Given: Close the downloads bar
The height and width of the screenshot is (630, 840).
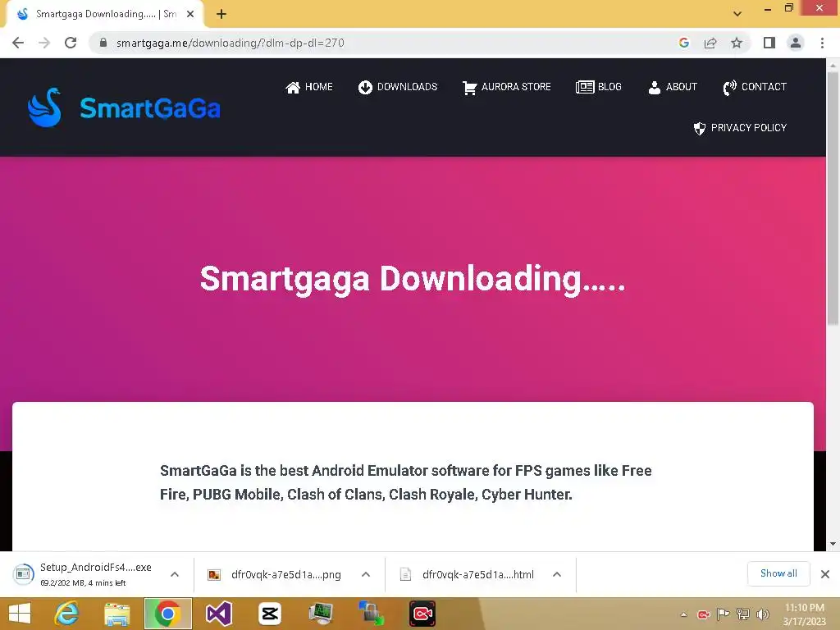Looking at the screenshot, I should (x=825, y=574).
